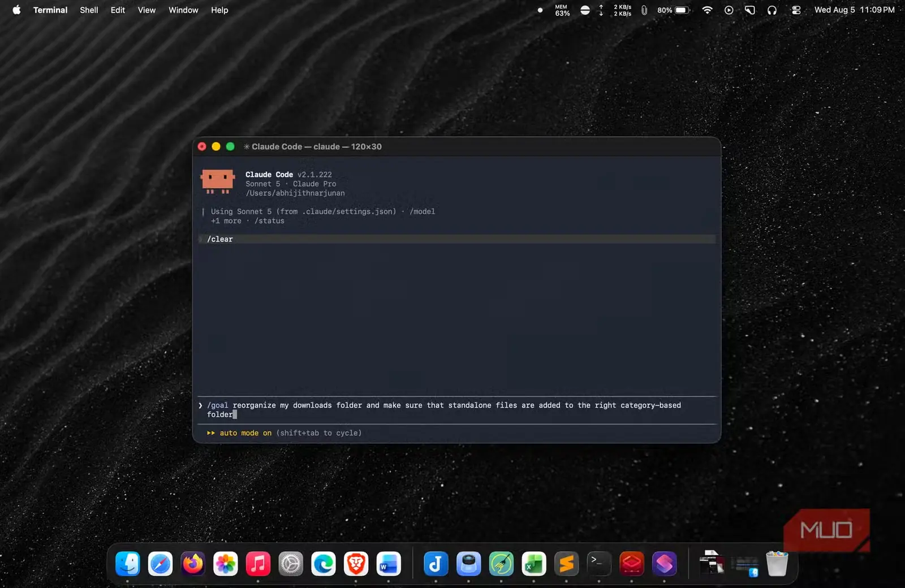Open the Shell menu
The height and width of the screenshot is (588, 905).
point(89,10)
